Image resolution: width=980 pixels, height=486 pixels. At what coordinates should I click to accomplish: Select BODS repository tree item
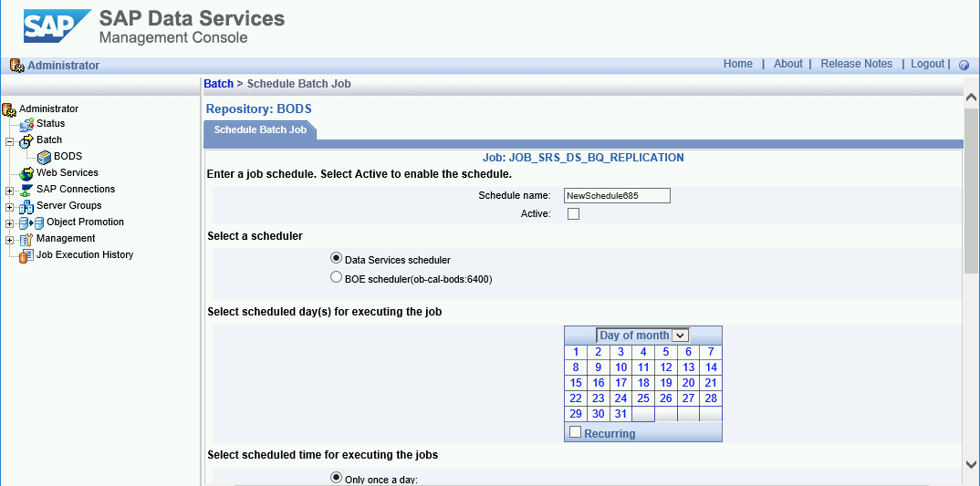[x=68, y=156]
